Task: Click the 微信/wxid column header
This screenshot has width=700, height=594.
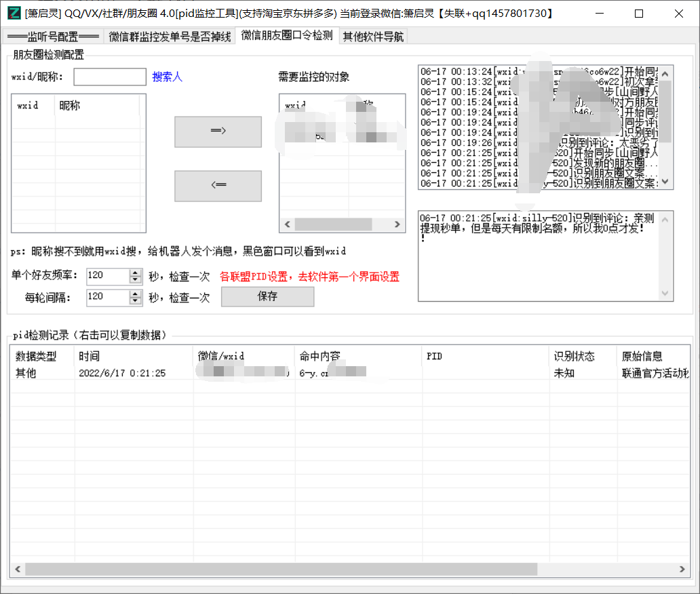Action: (244, 356)
